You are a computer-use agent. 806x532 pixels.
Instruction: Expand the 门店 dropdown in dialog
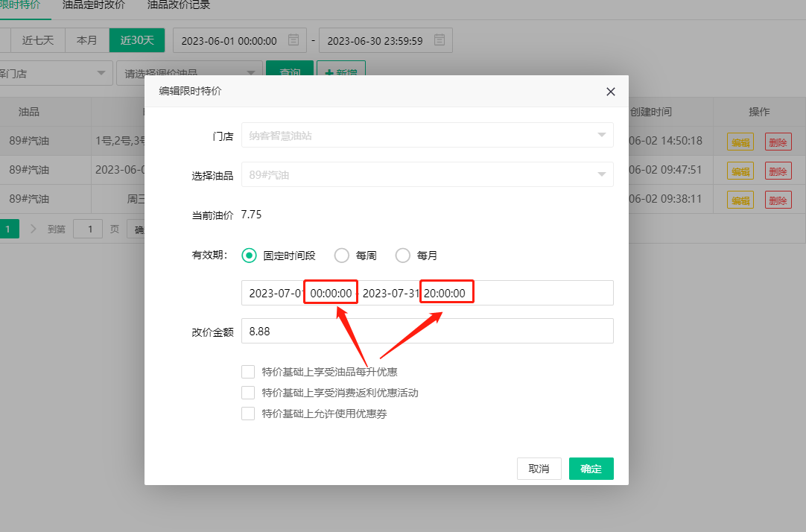pyautogui.click(x=601, y=135)
